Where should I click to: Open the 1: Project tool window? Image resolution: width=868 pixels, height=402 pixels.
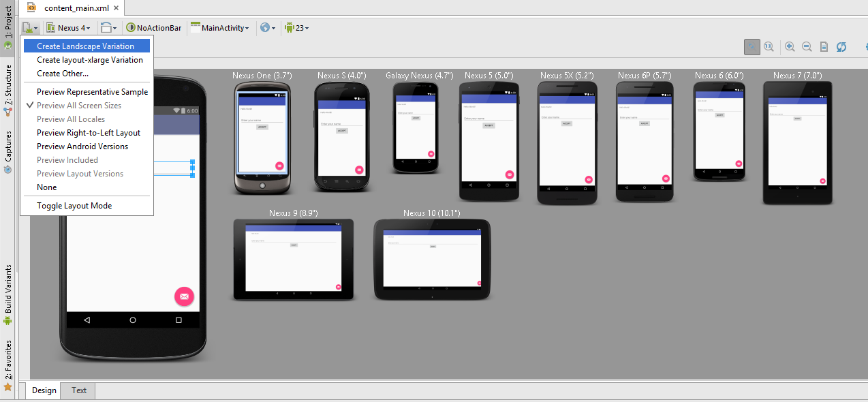7,27
